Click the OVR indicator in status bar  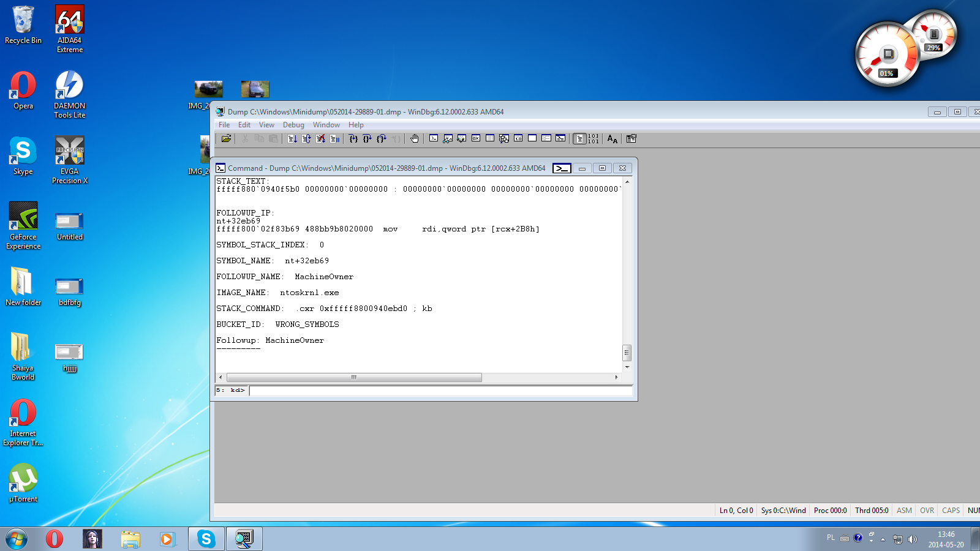(x=927, y=511)
